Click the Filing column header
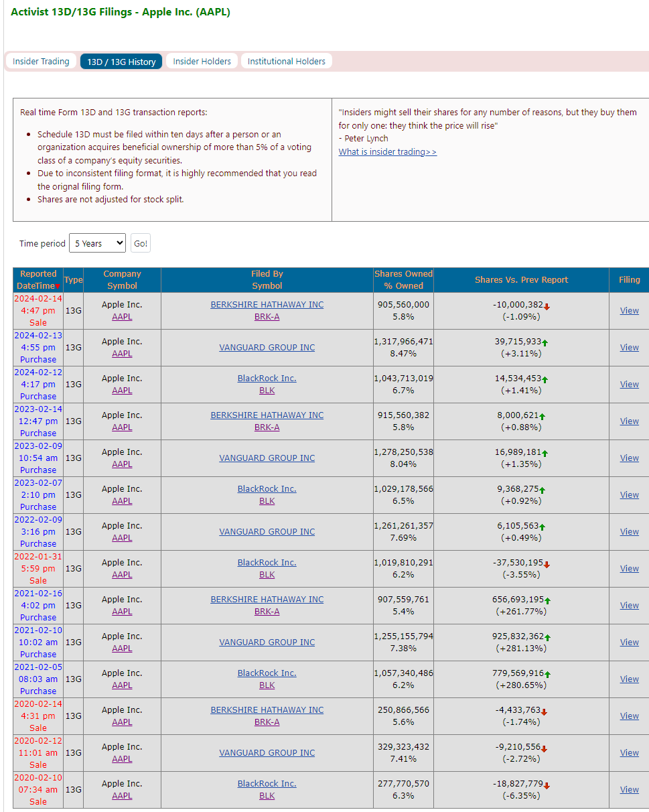Screen dimensions: 649x812 (629, 280)
